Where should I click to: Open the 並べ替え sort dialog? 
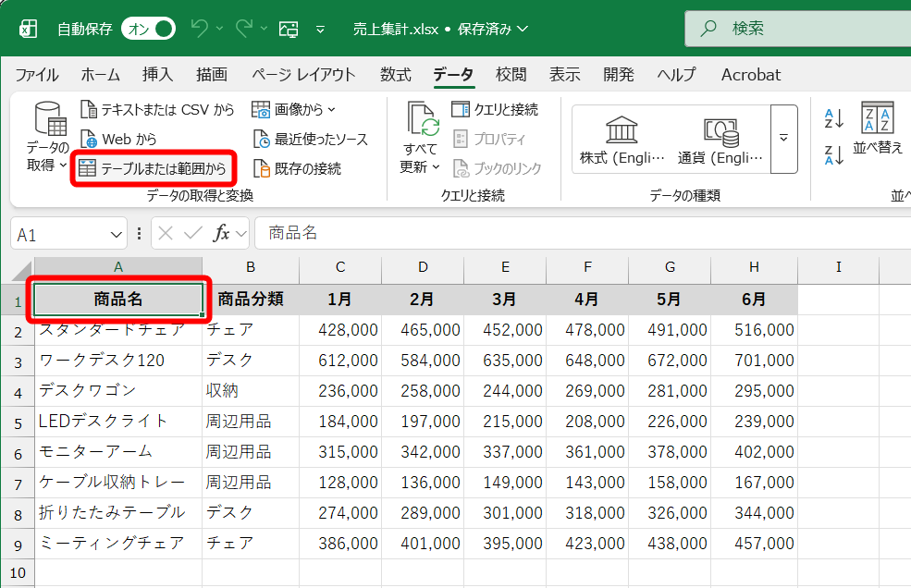878,129
